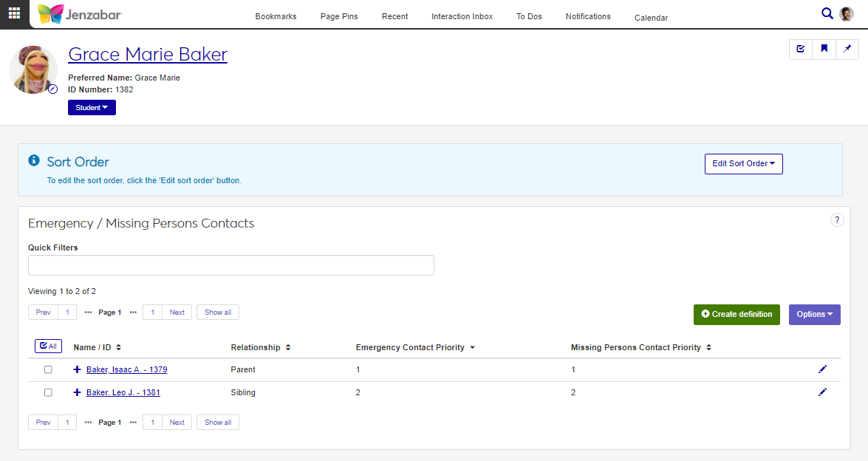Toggle the select All checkbox button

tap(49, 346)
